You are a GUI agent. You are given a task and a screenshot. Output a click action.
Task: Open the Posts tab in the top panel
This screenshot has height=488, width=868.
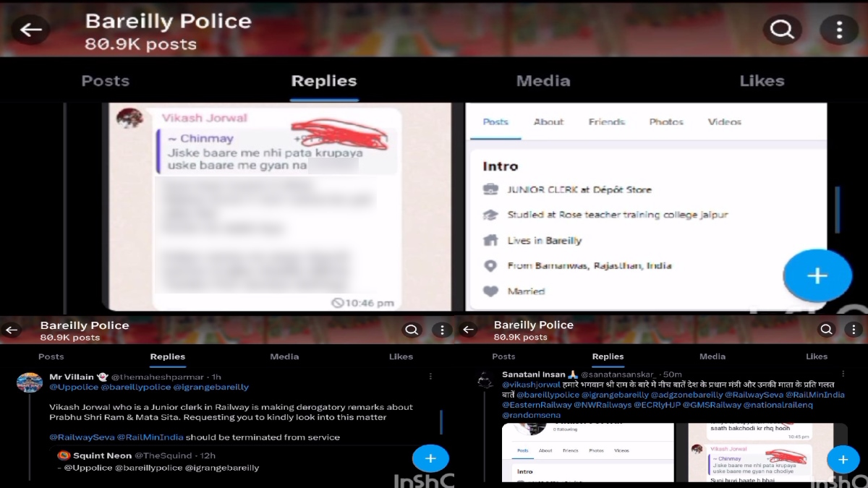[x=105, y=81]
